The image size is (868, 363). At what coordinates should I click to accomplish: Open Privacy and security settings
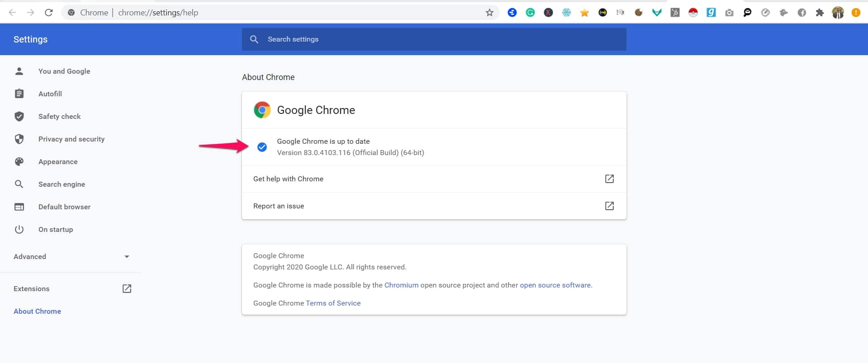point(71,139)
